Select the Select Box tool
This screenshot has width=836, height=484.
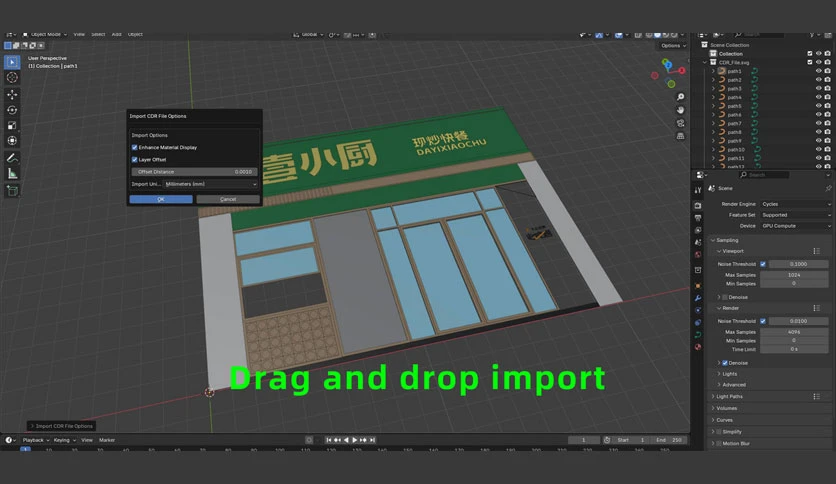click(12, 62)
